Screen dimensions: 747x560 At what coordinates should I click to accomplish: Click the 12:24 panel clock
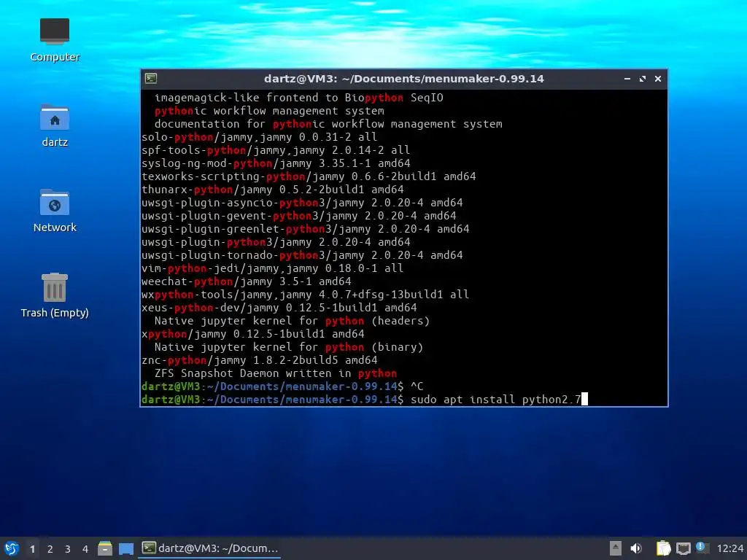(729, 548)
